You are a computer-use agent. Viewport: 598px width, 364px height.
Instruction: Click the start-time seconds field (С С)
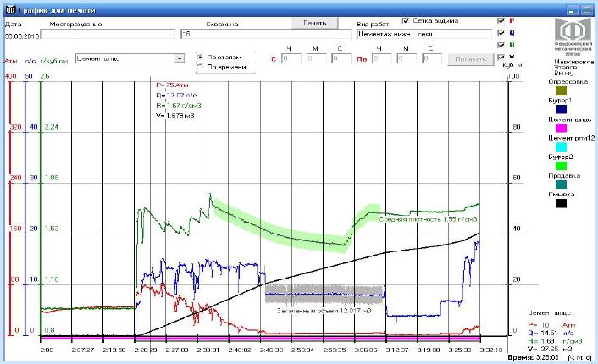click(341, 59)
